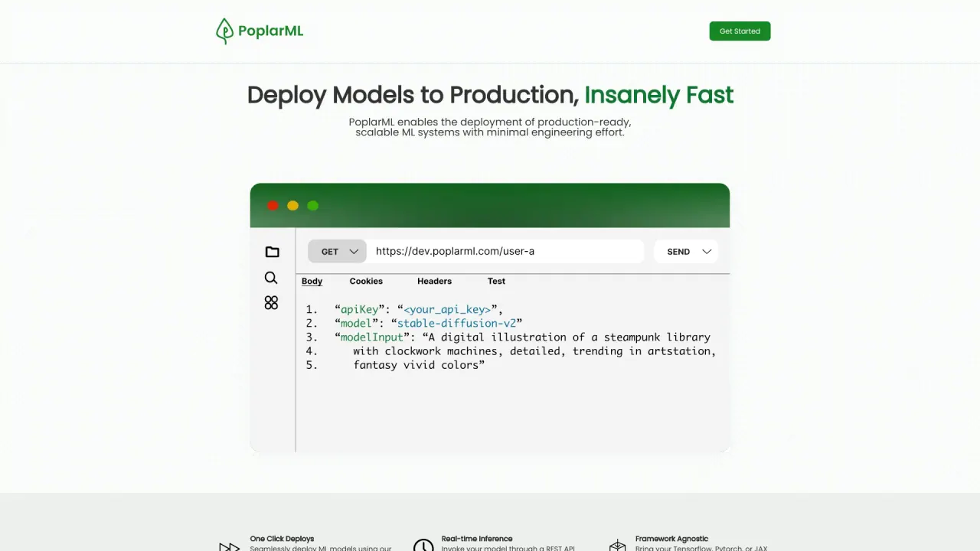Click the red window dot
The width and height of the screenshot is (980, 551).
pyautogui.click(x=273, y=205)
